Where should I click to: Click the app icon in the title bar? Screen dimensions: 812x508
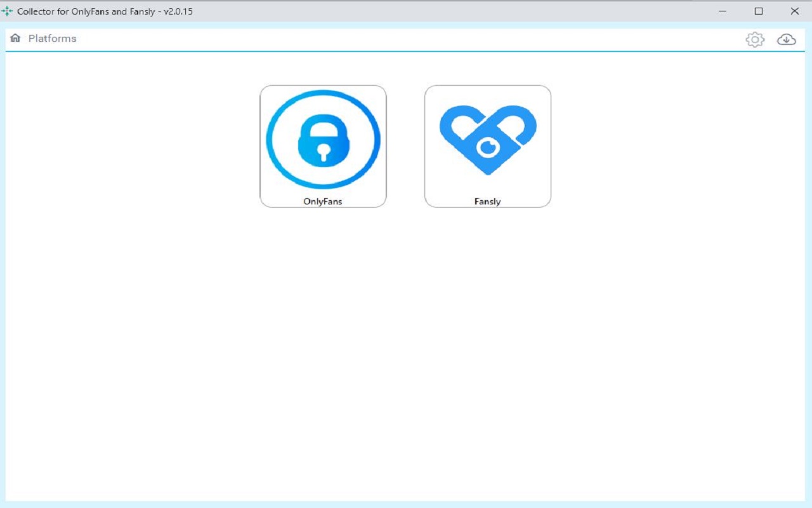click(8, 11)
